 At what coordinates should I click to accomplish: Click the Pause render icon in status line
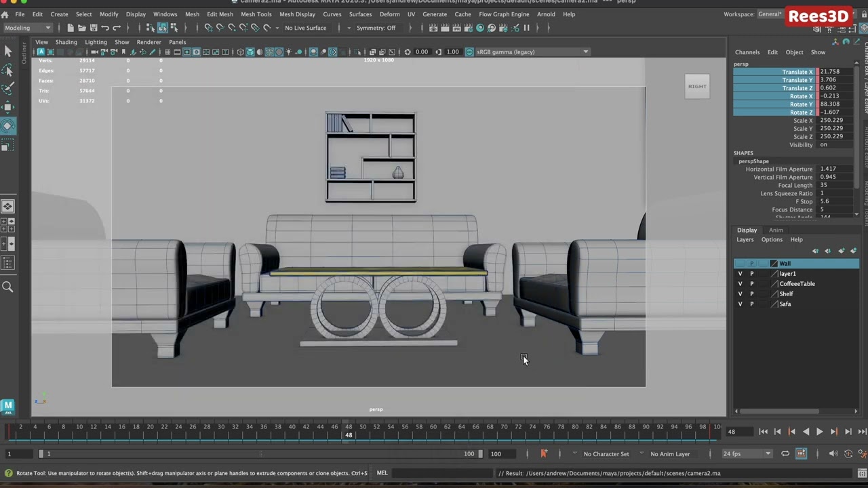pyautogui.click(x=526, y=28)
